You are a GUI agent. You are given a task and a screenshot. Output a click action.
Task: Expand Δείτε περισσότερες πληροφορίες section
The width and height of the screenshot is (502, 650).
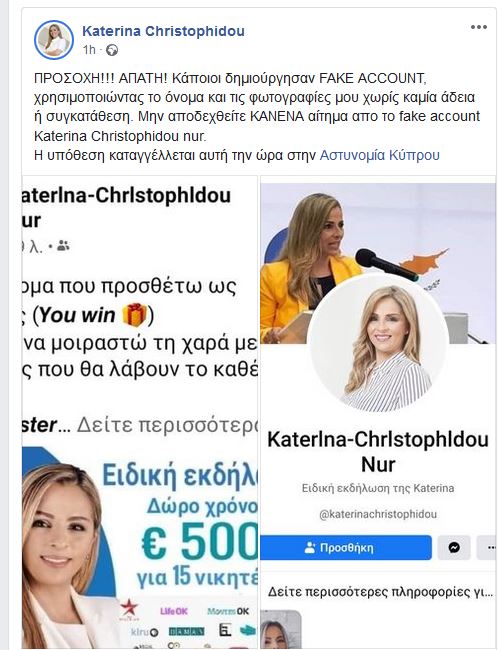pos(380,592)
